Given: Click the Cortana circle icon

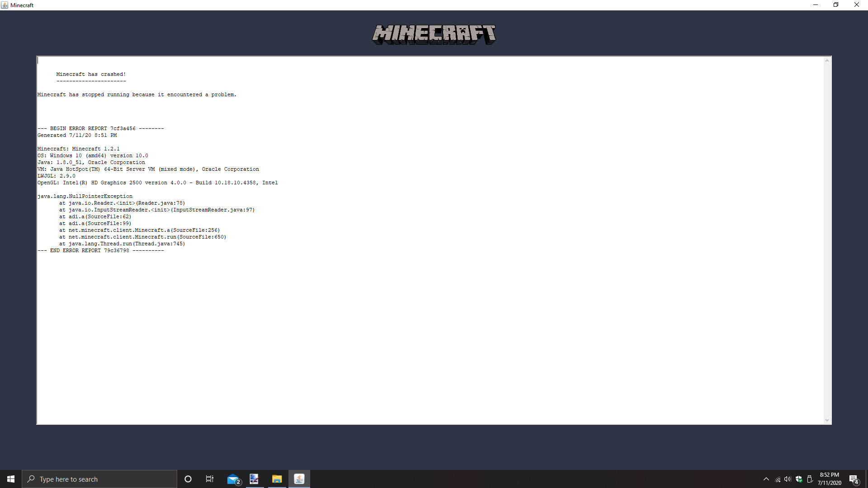Looking at the screenshot, I should click(x=188, y=479).
